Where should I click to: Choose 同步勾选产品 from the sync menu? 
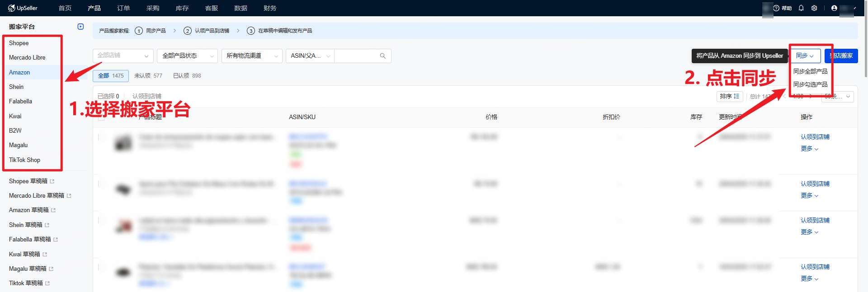click(x=811, y=84)
